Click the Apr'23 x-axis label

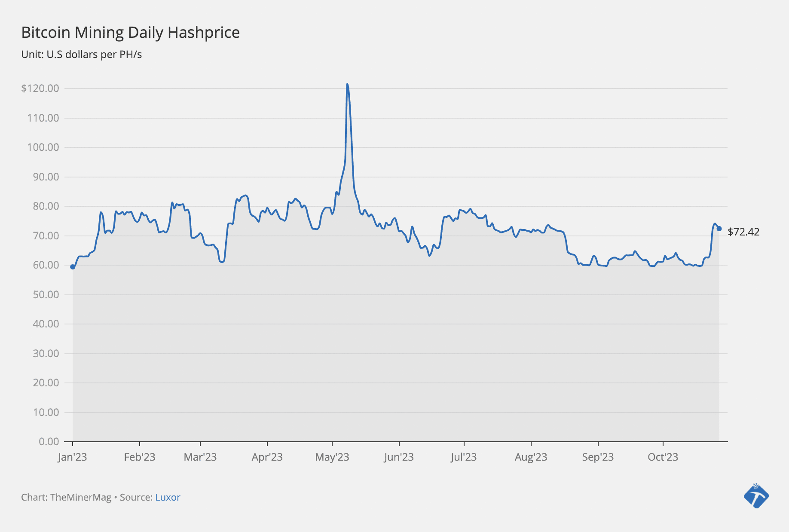[267, 457]
